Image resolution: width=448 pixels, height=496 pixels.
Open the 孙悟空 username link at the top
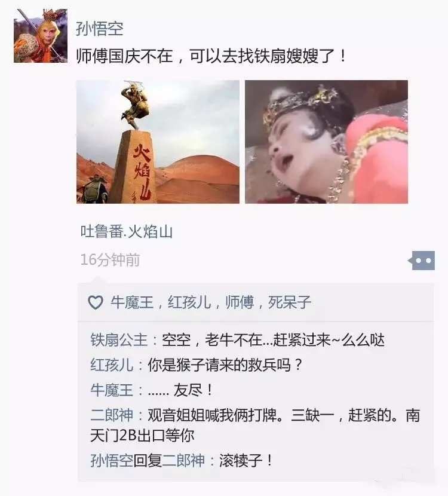pos(99,29)
